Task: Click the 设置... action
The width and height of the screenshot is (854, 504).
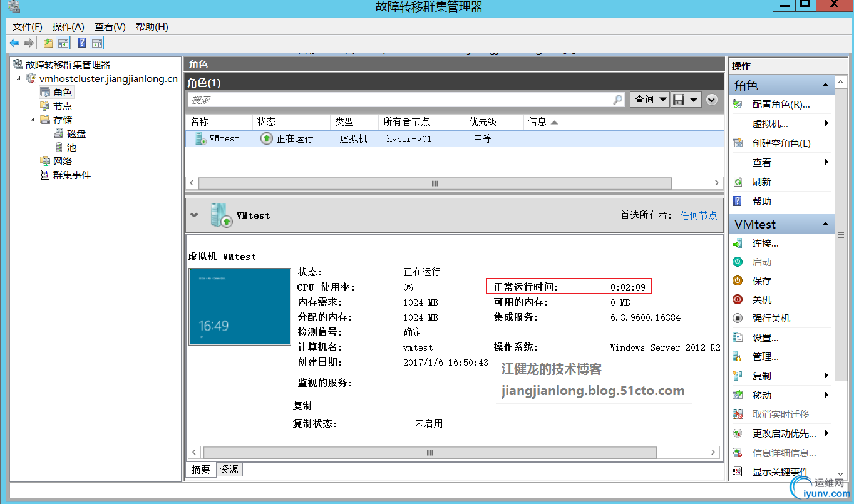Action: (x=766, y=338)
